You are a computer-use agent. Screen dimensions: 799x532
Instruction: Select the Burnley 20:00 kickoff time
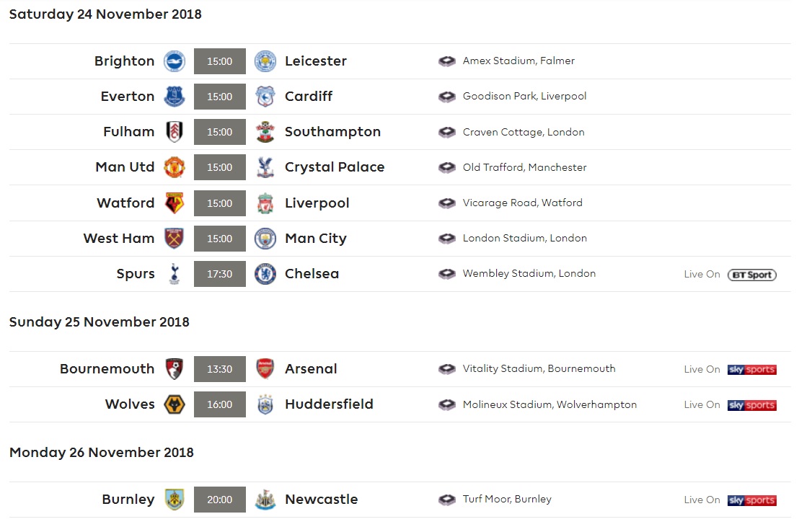point(220,500)
